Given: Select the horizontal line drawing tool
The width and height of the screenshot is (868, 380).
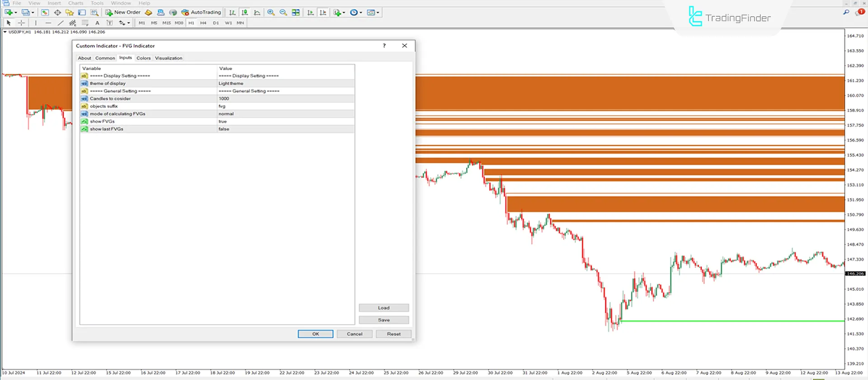Looking at the screenshot, I should click(x=48, y=23).
